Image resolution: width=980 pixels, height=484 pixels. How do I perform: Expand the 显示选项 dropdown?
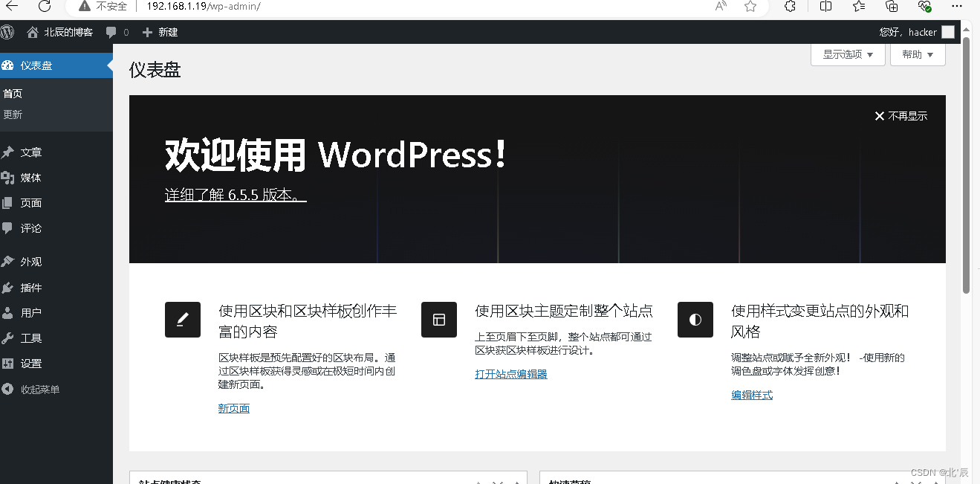(848, 54)
